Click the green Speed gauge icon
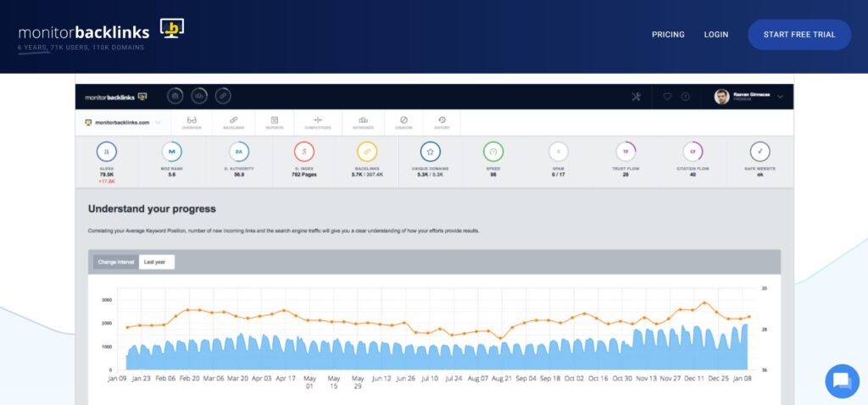Viewport: 868px width, 405px height. click(x=493, y=152)
